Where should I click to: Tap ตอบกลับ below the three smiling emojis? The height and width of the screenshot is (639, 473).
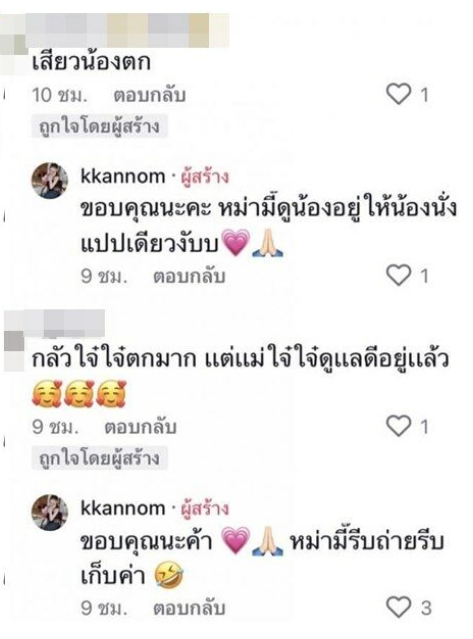pos(141,427)
